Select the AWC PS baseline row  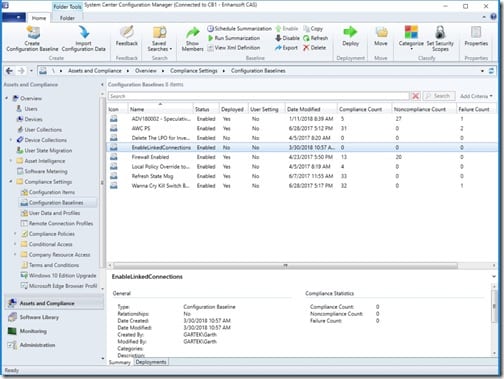point(302,128)
